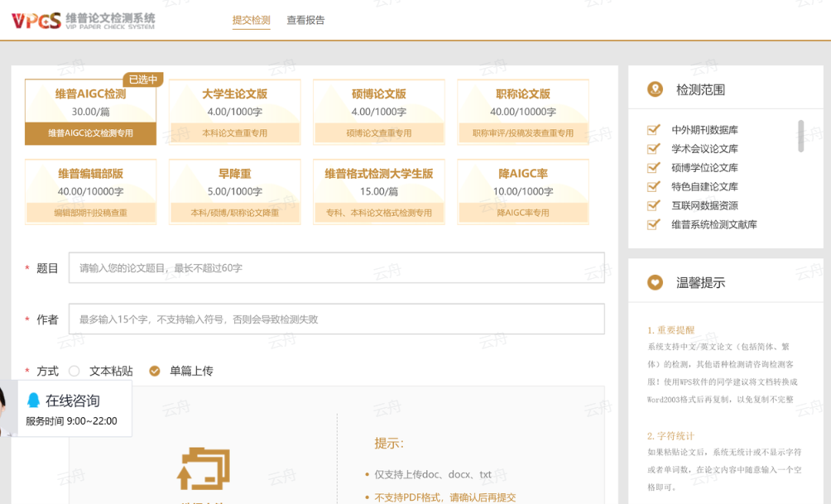Click the 检测范围 list scrollbar

(x=801, y=137)
